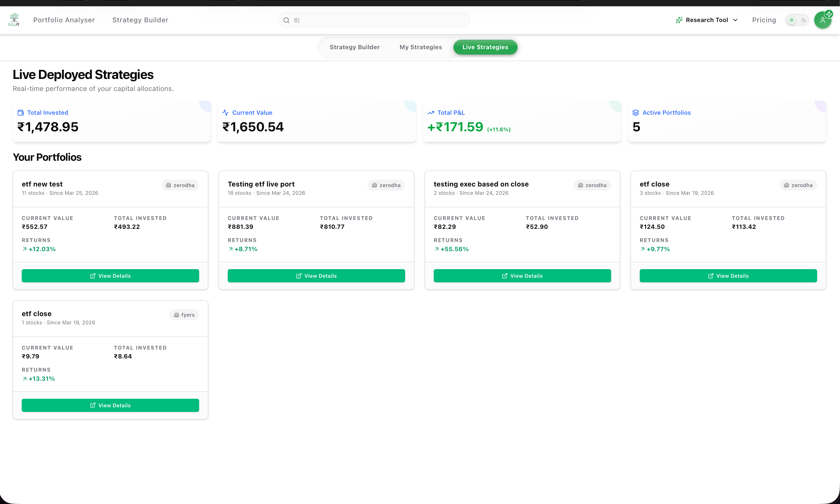Select the Live Strategies tab
The width and height of the screenshot is (840, 504).
coord(485,47)
